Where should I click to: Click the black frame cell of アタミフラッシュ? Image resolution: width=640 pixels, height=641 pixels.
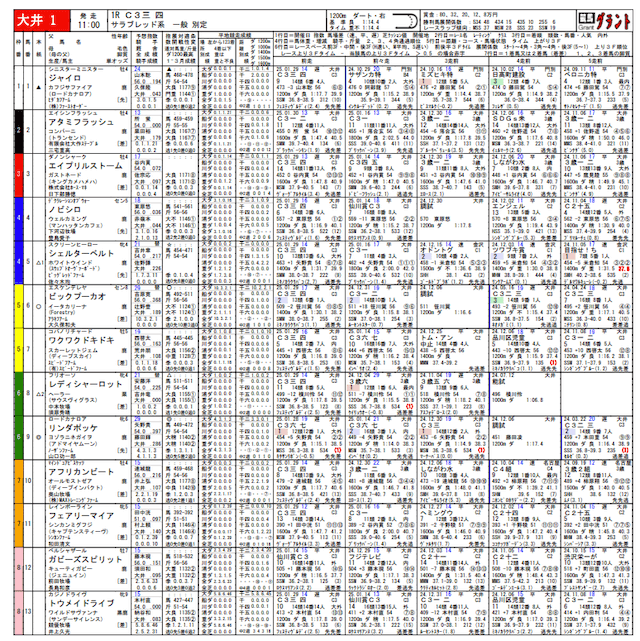pos(18,131)
